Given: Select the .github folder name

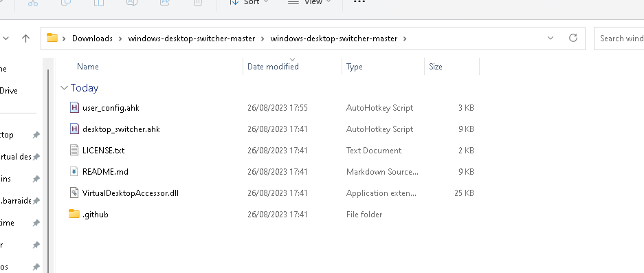Looking at the screenshot, I should coord(96,215).
